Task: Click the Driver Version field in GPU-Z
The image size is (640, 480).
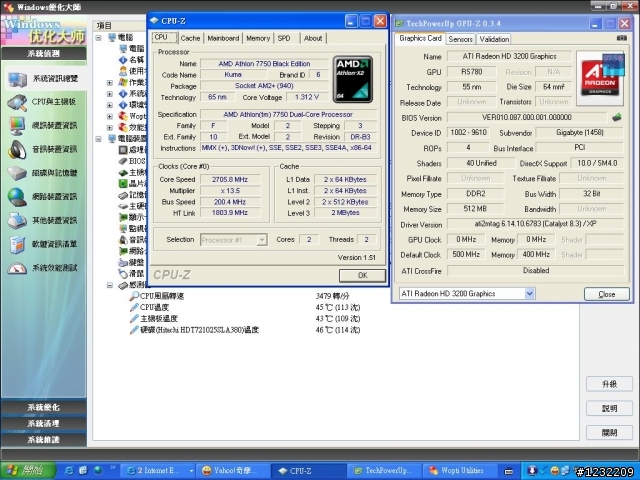Action: point(535,224)
